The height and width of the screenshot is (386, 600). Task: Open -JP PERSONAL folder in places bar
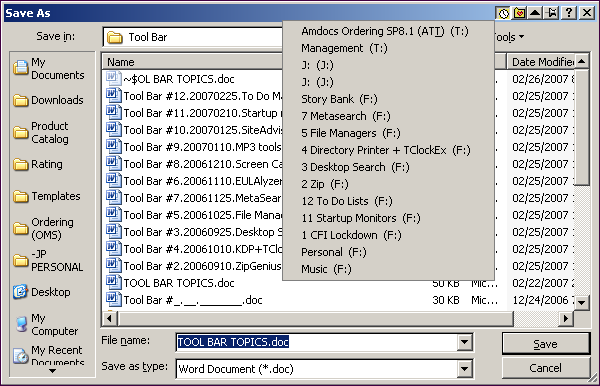pos(48,261)
